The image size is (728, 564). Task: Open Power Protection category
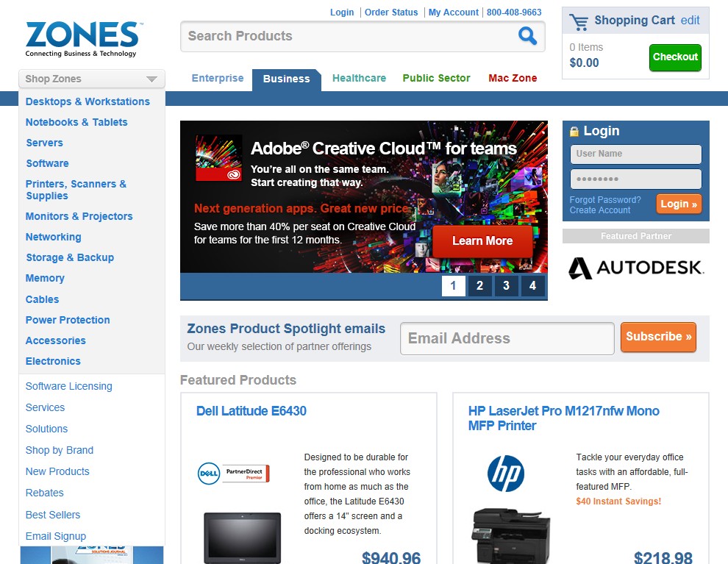68,320
